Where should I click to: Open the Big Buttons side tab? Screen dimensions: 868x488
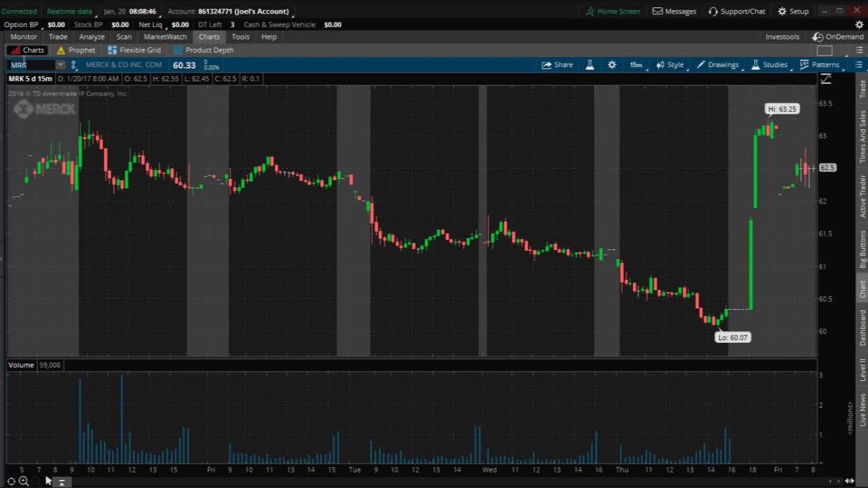863,249
